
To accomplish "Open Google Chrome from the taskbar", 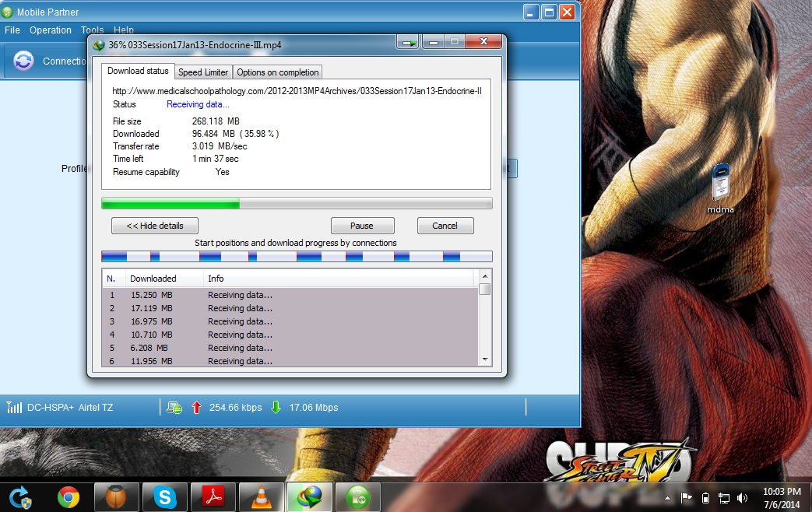I will coord(69,497).
